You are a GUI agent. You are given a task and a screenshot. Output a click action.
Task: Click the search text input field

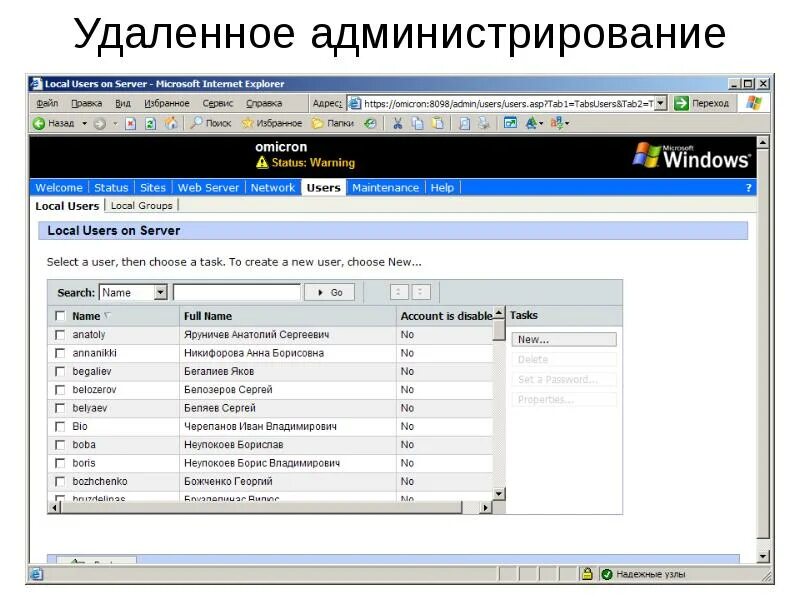[x=237, y=292]
